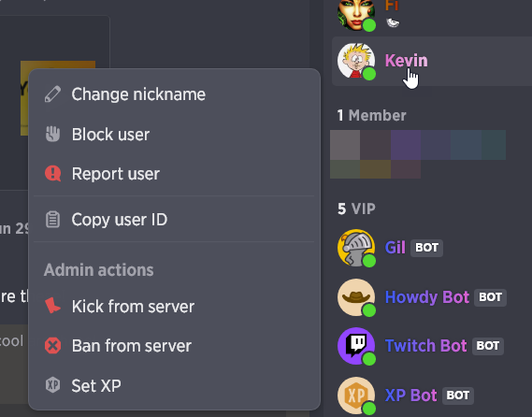
Task: Click the red exclamation Report user icon
Action: [52, 174]
